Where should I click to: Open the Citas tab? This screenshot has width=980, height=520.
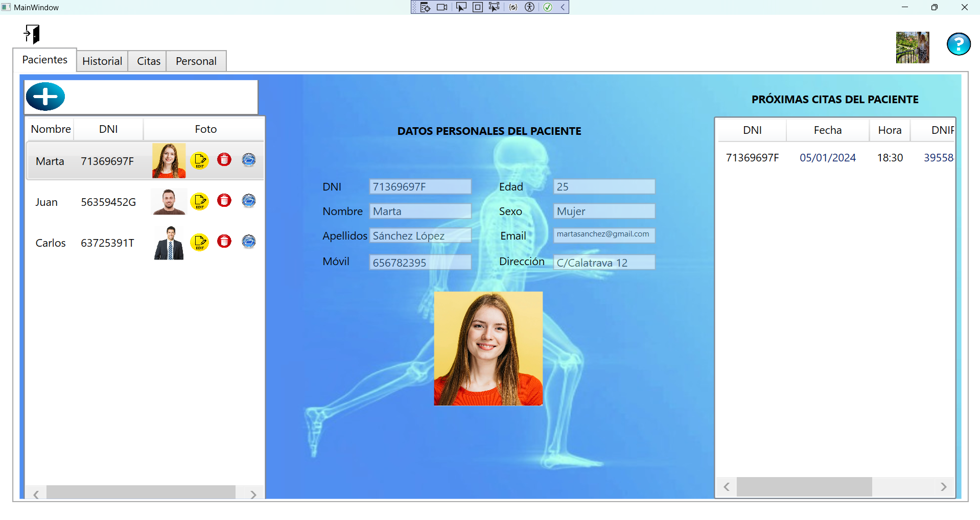pyautogui.click(x=149, y=61)
